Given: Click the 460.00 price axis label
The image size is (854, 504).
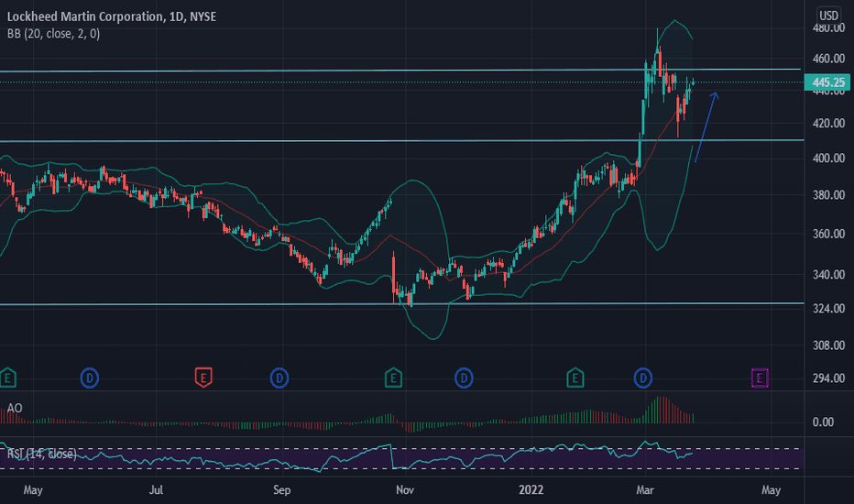Looking at the screenshot, I should (828, 59).
